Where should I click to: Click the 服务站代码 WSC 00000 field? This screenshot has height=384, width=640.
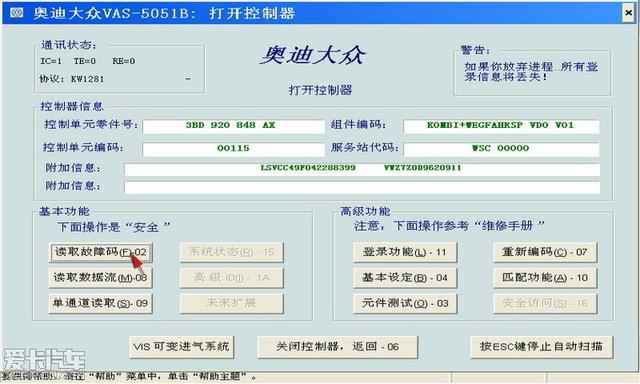pyautogui.click(x=501, y=149)
